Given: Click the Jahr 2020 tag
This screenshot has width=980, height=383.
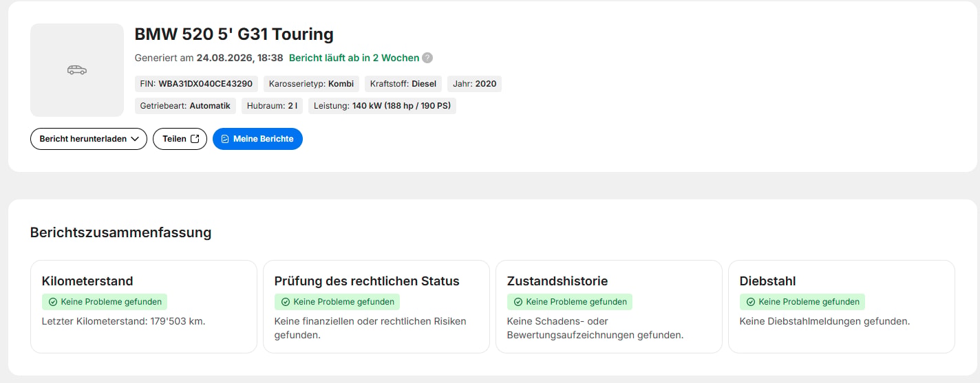Looking at the screenshot, I should pos(475,84).
